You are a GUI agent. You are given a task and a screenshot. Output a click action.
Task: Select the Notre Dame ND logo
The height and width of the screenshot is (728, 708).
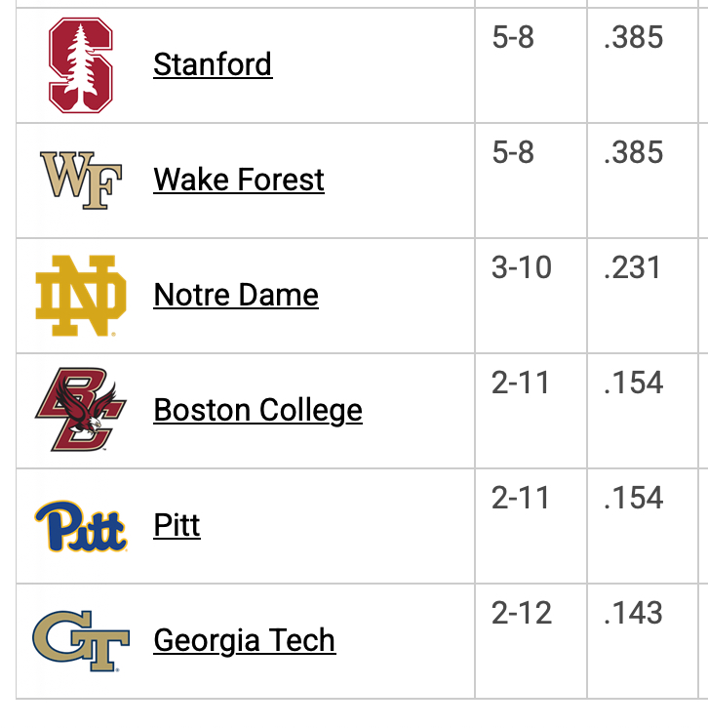81,296
